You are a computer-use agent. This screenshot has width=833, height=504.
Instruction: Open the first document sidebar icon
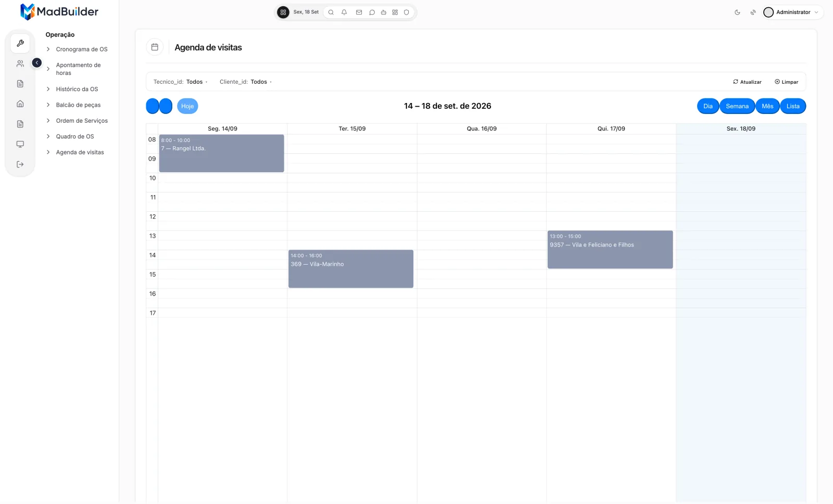(20, 84)
